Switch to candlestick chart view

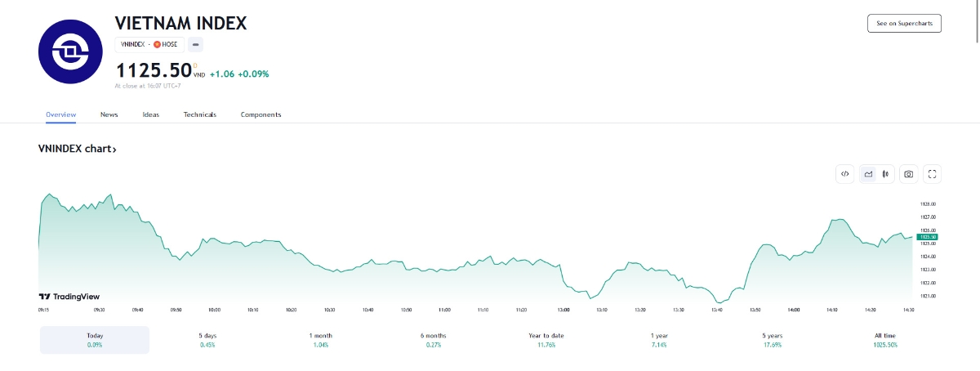[885, 173]
